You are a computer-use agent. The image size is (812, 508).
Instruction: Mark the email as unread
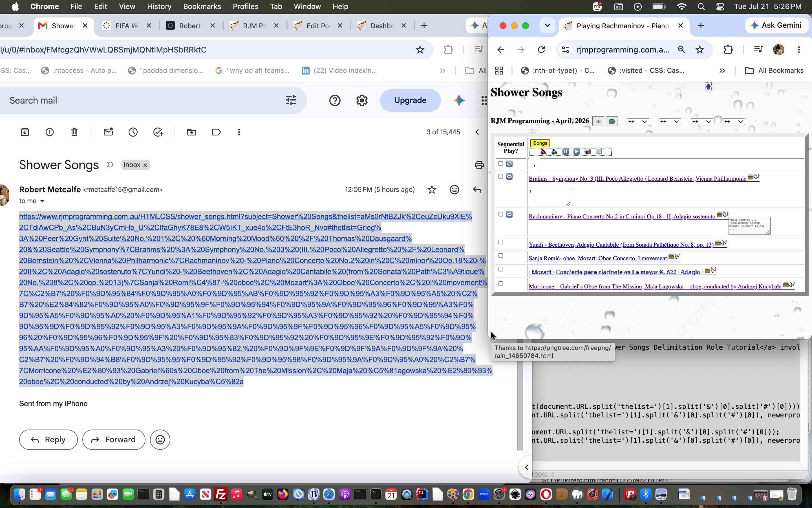[108, 132]
